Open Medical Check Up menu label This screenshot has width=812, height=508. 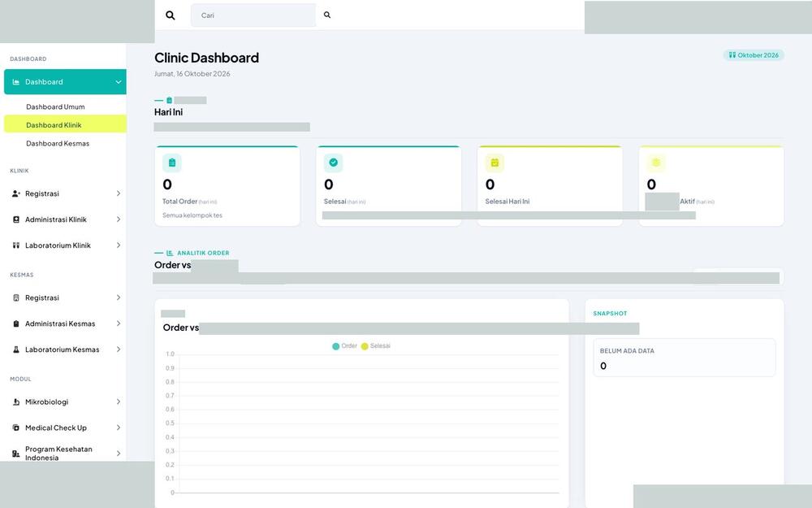pos(56,428)
